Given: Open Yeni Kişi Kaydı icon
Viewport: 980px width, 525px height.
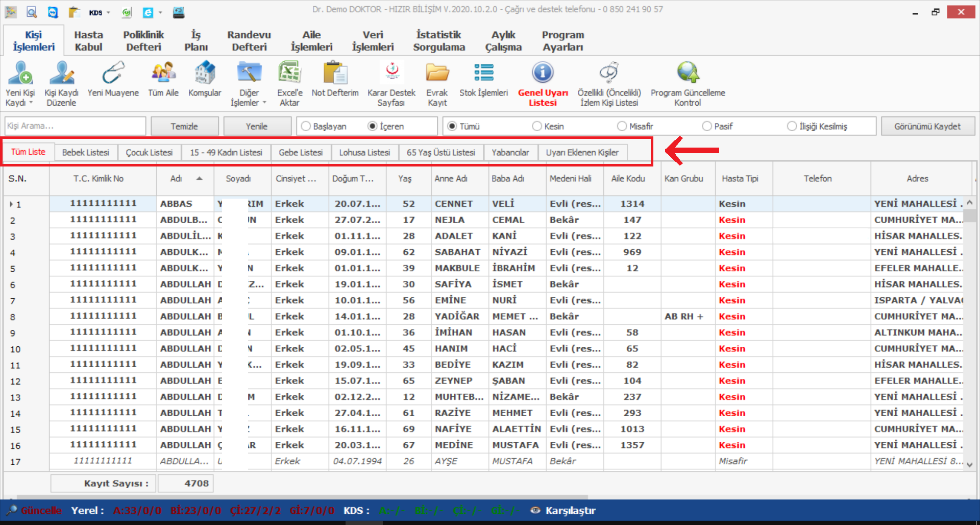Looking at the screenshot, I should coord(20,74).
